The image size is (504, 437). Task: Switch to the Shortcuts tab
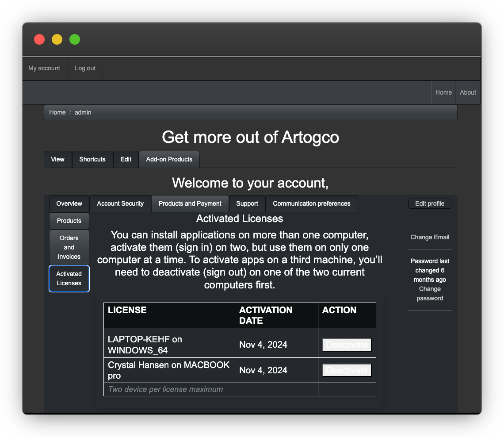[x=92, y=160]
